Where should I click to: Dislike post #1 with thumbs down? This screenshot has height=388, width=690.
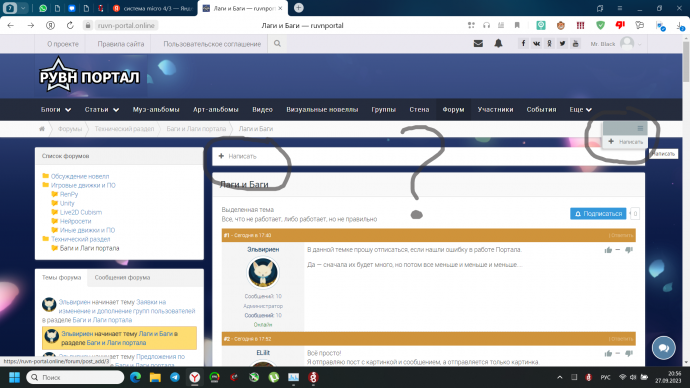click(x=629, y=250)
